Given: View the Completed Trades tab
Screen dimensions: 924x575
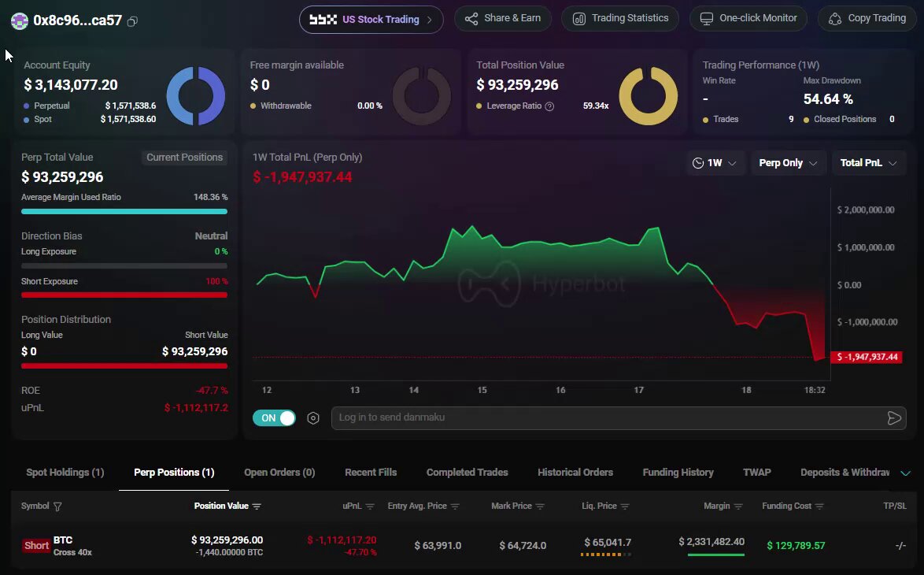Looking at the screenshot, I should click(x=468, y=473).
